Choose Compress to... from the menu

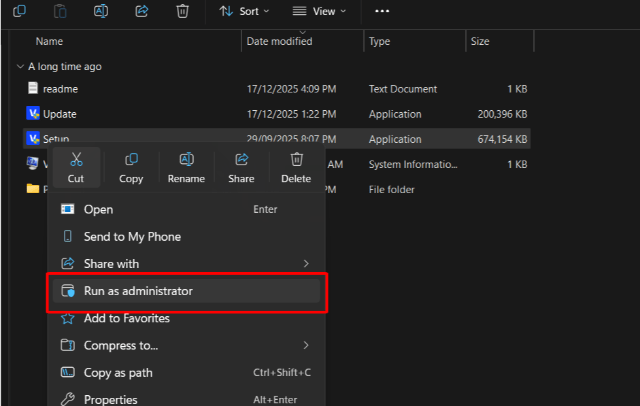click(186, 346)
